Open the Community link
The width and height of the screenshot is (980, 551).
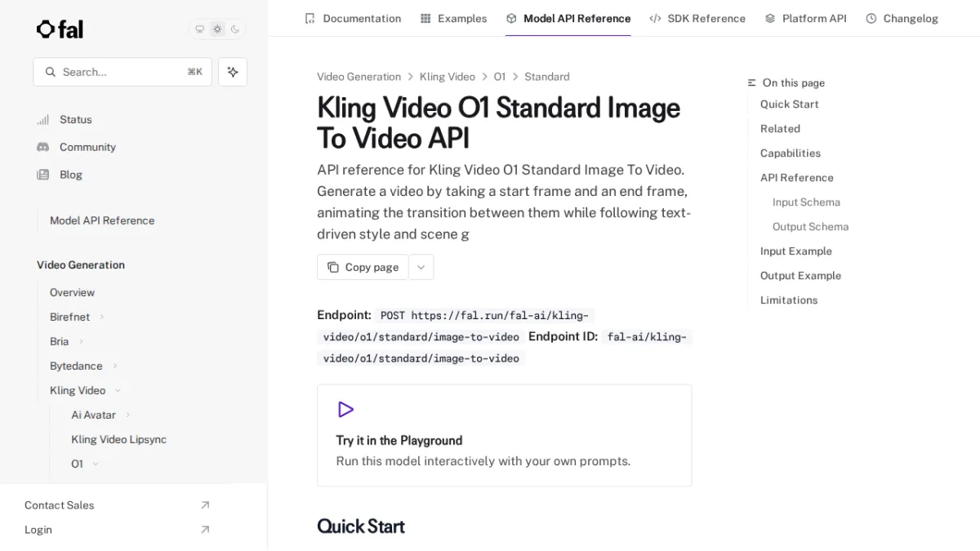coord(87,147)
